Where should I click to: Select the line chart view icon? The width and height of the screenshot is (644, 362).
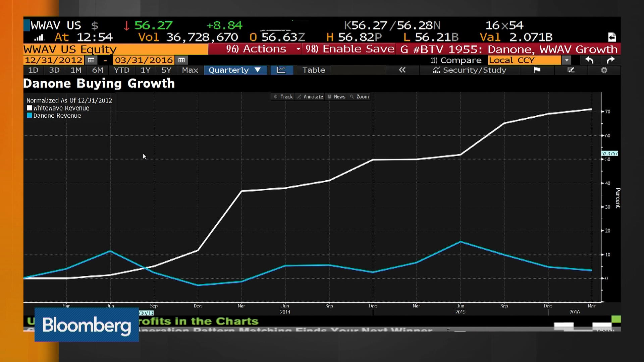point(281,70)
